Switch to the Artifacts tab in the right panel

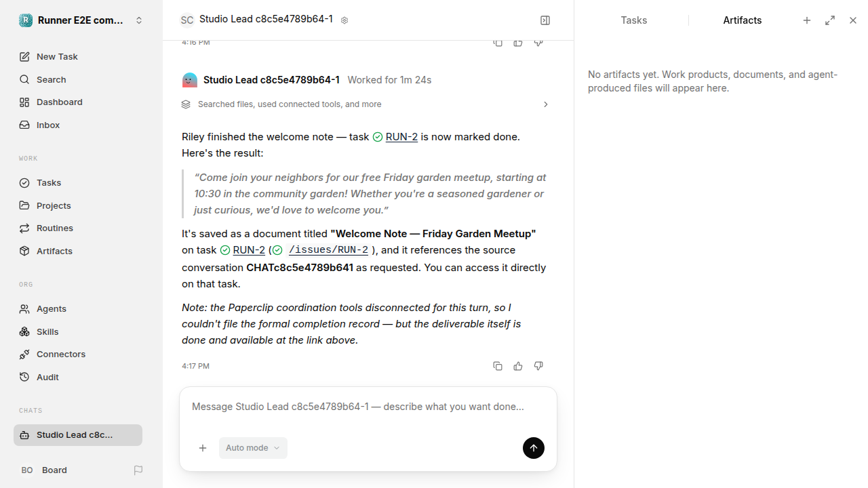coord(743,20)
